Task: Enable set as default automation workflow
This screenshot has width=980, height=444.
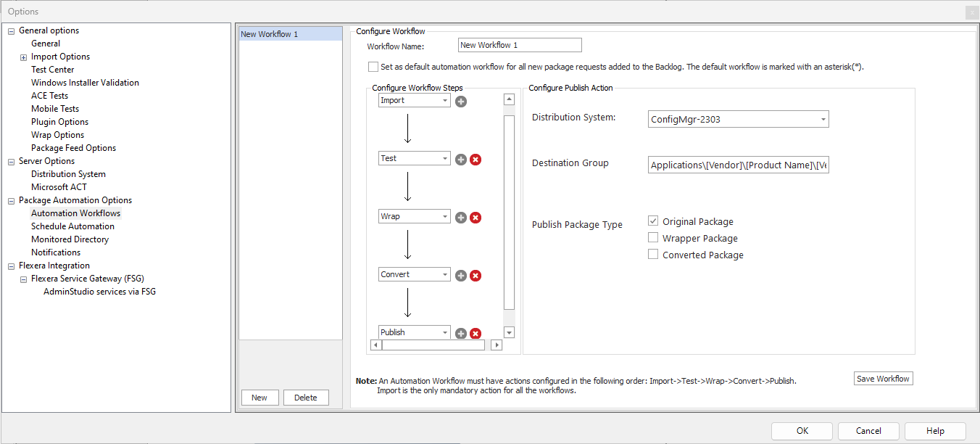Action: click(x=373, y=67)
